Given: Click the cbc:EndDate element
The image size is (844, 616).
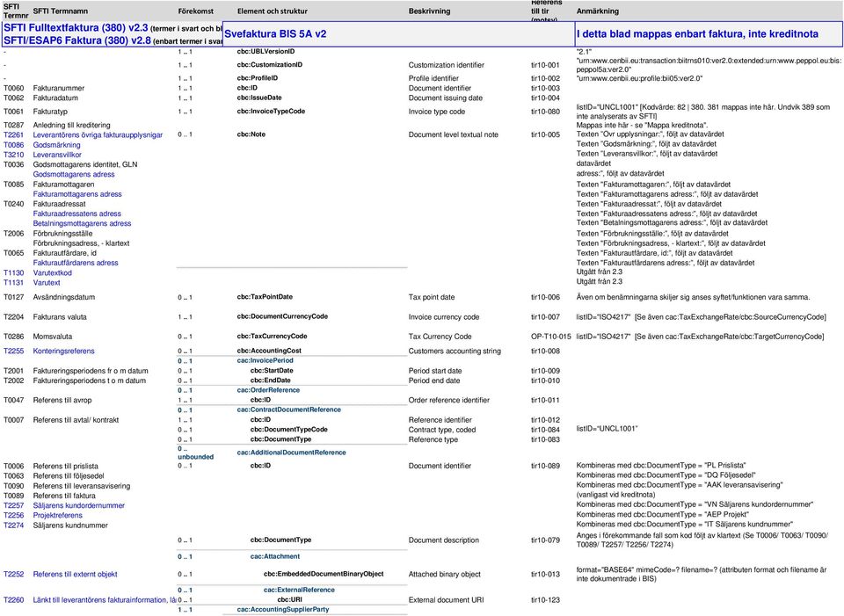Looking at the screenshot, I should point(270,380).
